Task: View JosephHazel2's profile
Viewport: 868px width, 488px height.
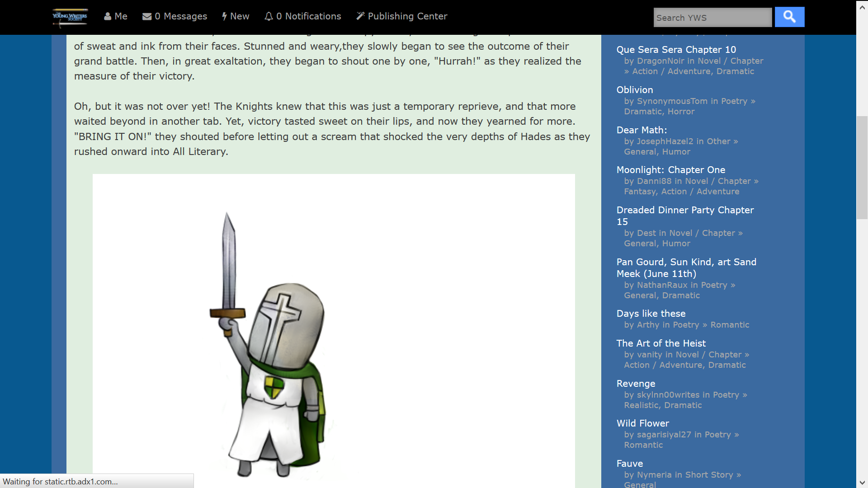Action: (665, 141)
